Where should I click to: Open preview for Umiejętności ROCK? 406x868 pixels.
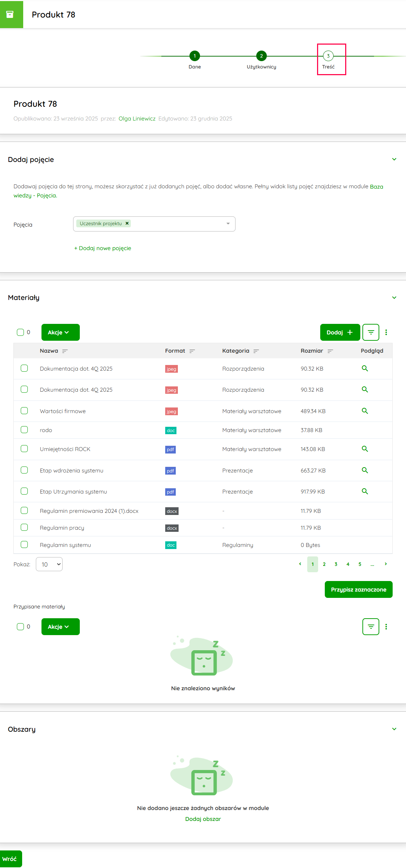tap(365, 449)
